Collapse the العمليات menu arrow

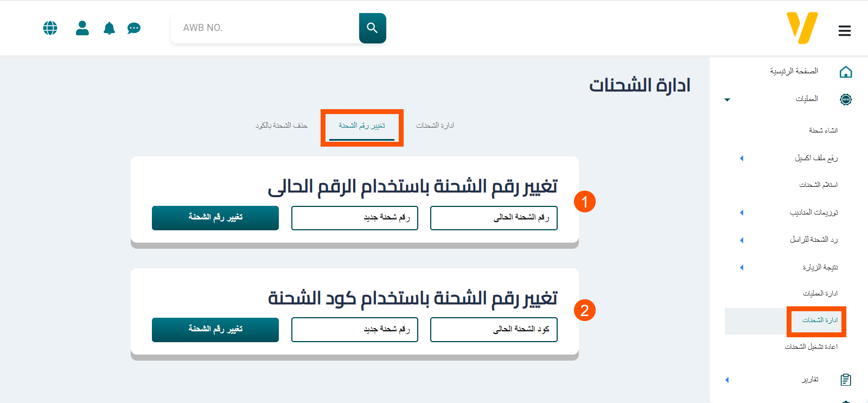point(727,99)
